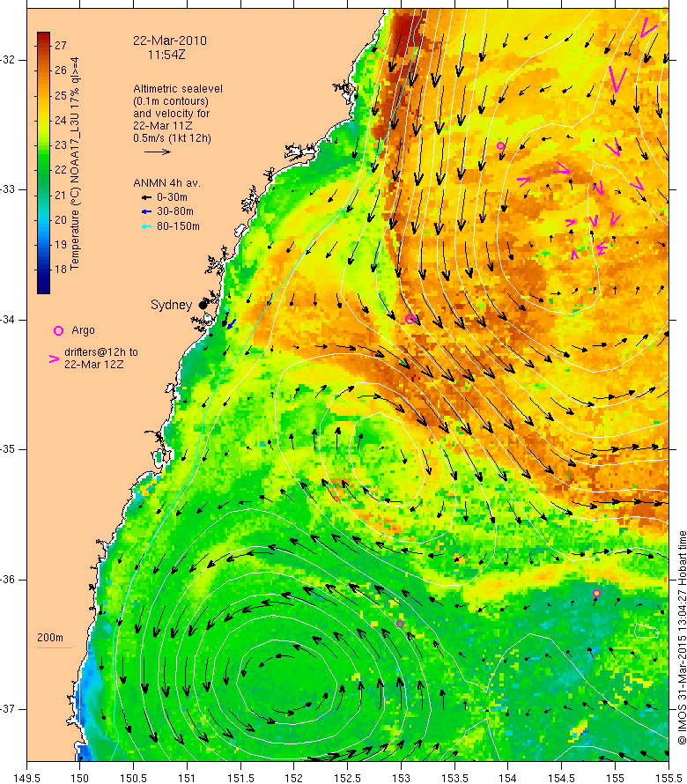Click the time label 11:54Z
Viewport: 687px width, 784px height.
(166, 55)
